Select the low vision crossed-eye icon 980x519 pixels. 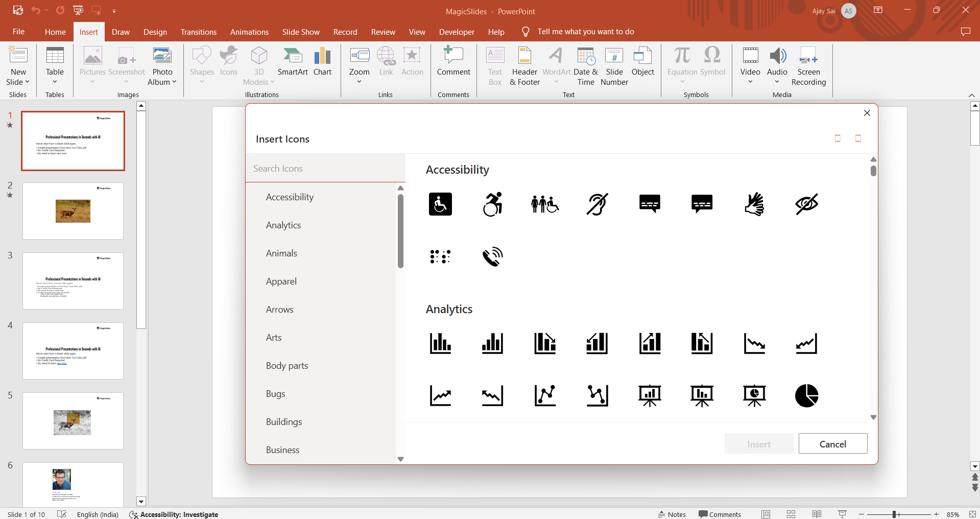point(806,204)
